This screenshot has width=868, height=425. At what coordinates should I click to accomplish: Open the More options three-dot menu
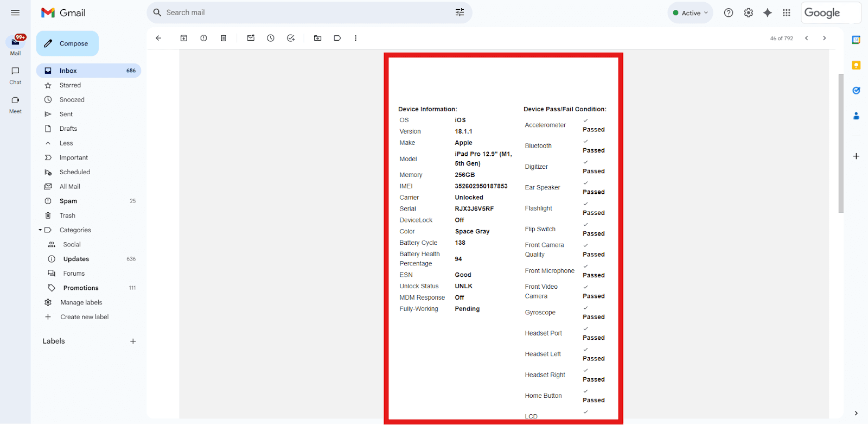(356, 38)
